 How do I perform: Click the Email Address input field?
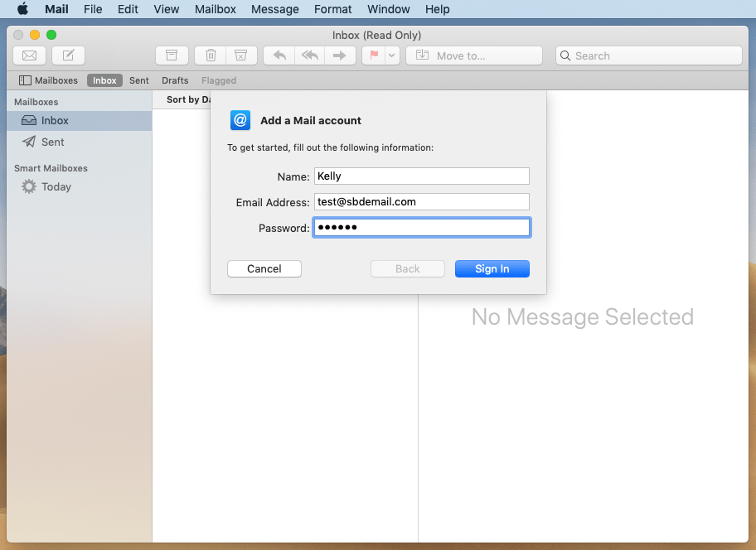421,201
